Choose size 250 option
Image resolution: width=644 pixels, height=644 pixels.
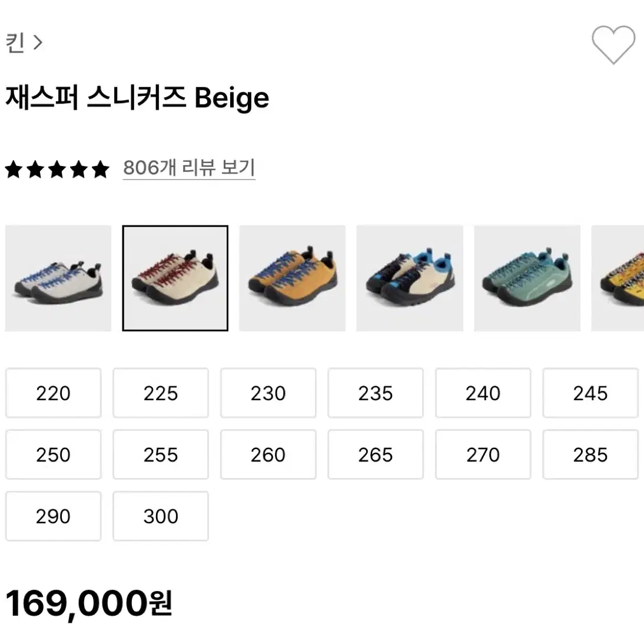tap(54, 454)
